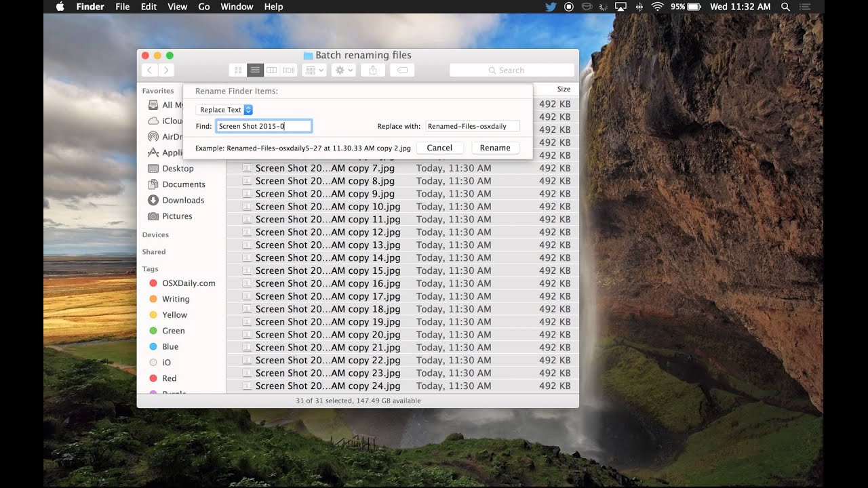Click the AirPlay display menu bar icon

pyautogui.click(x=620, y=7)
